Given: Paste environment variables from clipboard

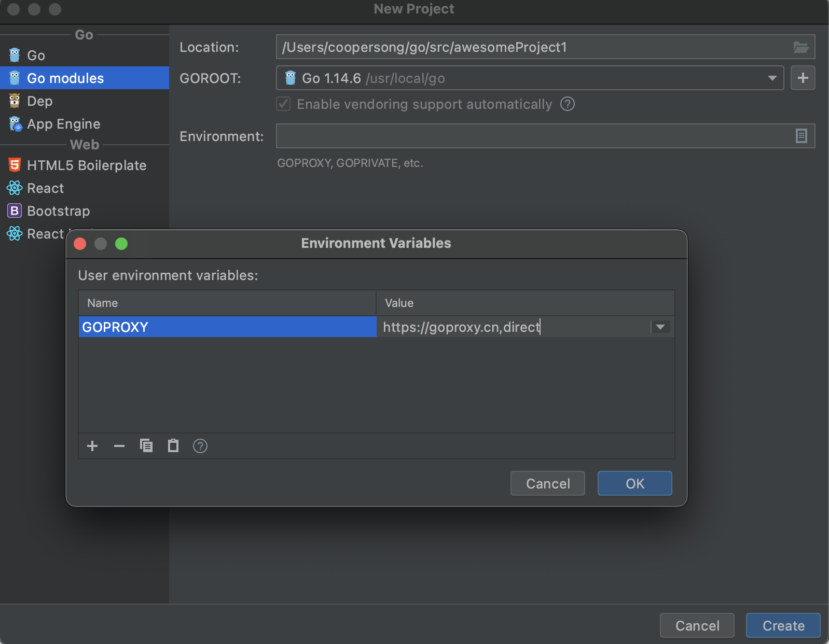Looking at the screenshot, I should 173,446.
